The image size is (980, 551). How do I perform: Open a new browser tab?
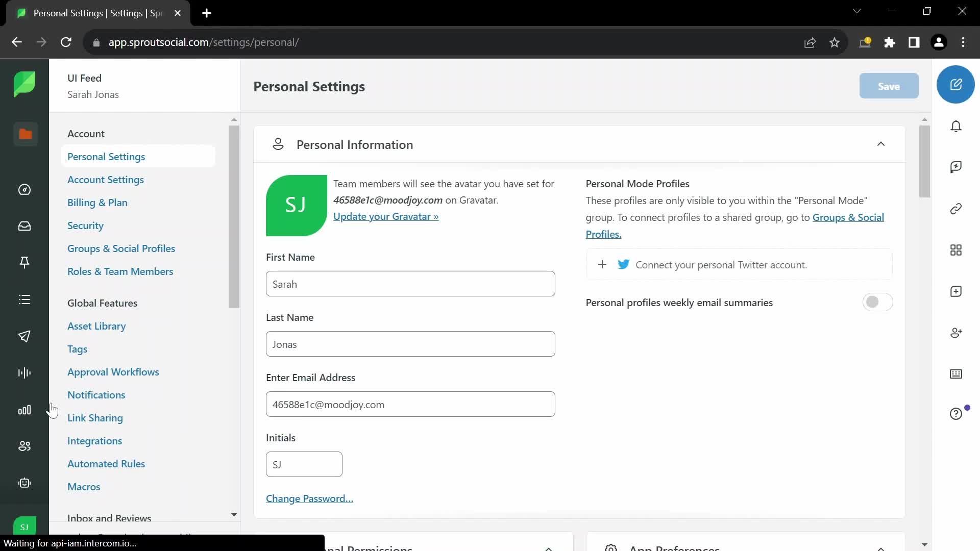click(x=207, y=13)
